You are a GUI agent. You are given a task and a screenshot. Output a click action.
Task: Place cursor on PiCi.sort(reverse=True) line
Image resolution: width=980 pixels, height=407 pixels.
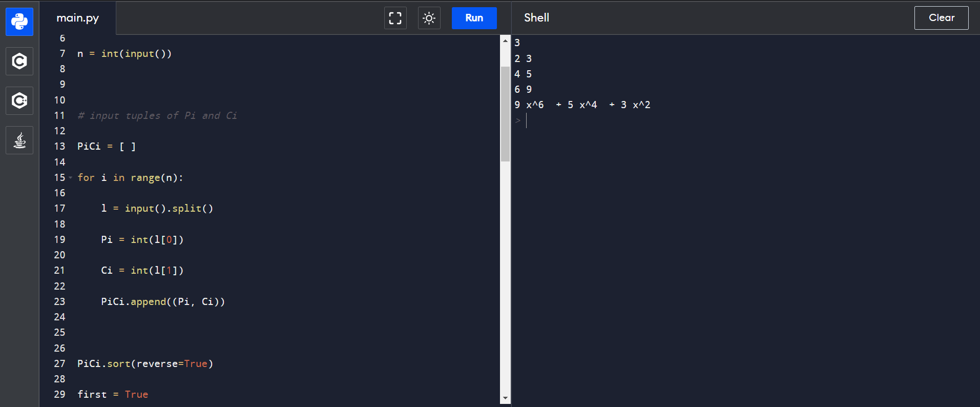(145, 363)
